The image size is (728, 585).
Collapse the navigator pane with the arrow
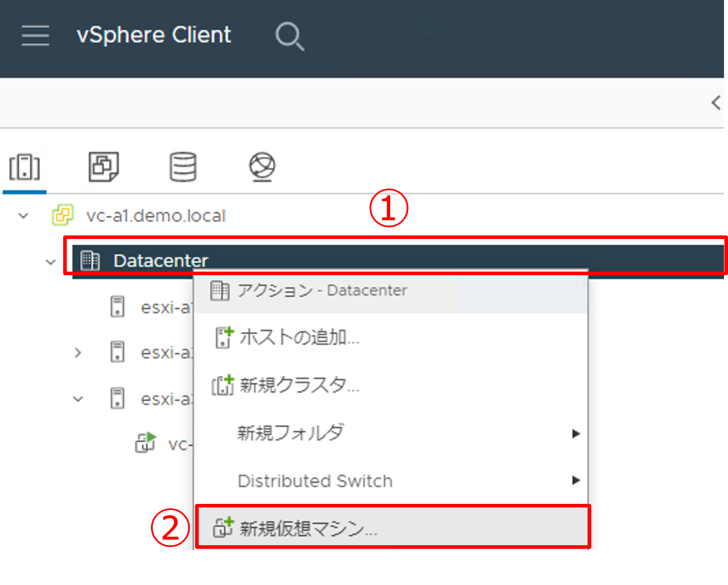(716, 103)
